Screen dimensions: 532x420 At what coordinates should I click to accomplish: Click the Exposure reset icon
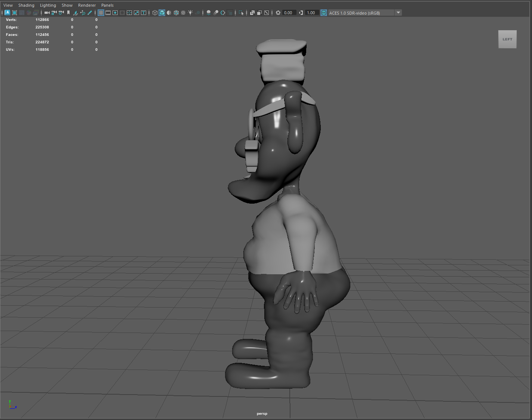click(x=278, y=13)
